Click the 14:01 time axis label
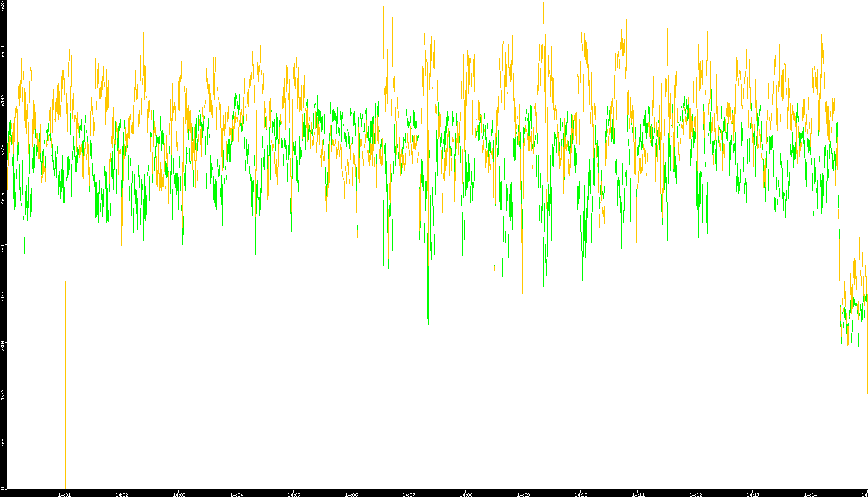The width and height of the screenshot is (868, 497). click(64, 495)
